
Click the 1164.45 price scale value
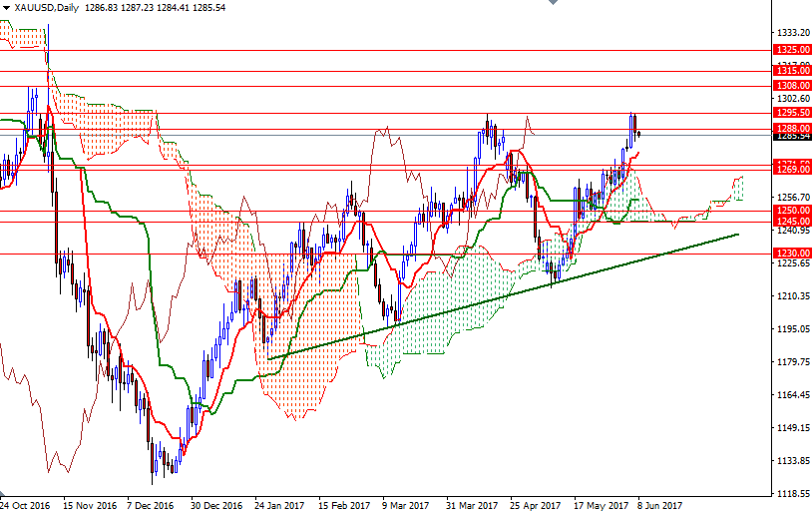(793, 395)
